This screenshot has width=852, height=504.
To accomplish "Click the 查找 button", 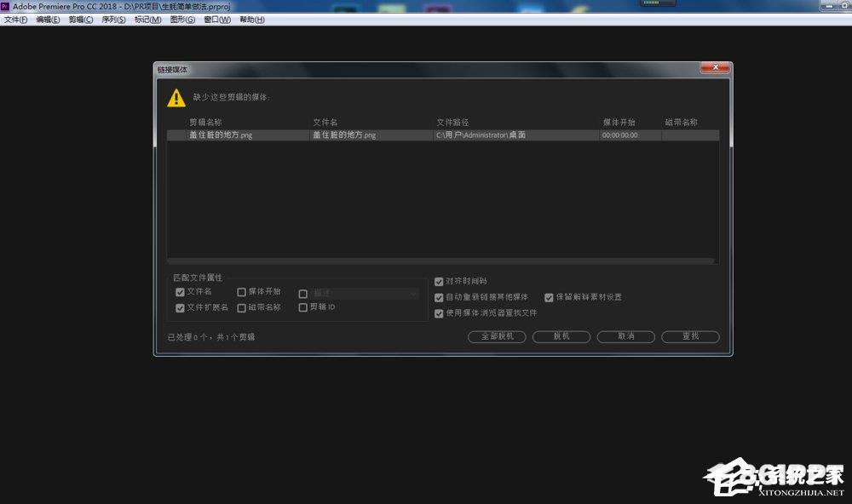I will click(x=691, y=337).
